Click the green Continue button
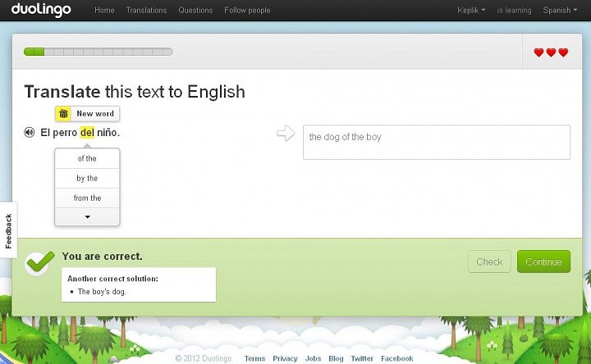 543,262
